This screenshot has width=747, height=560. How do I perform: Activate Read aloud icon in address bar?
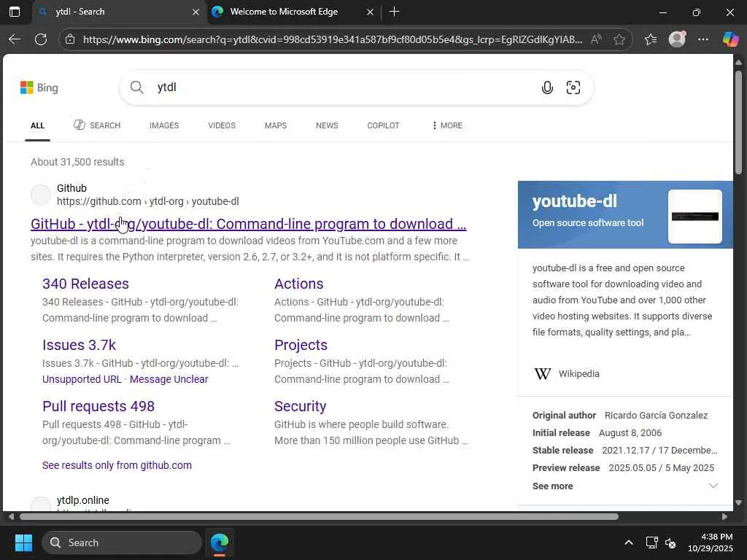(x=596, y=39)
